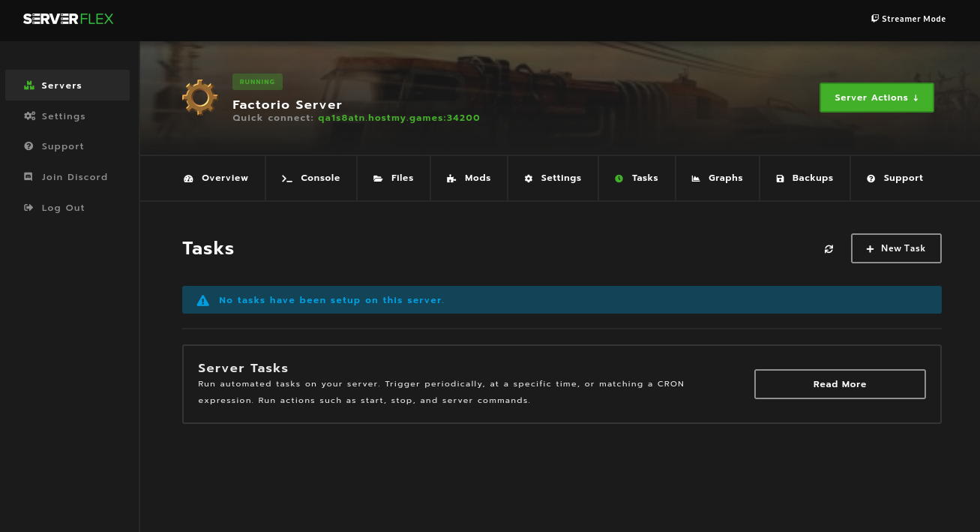Click the RUNNING status badge
The height and width of the screenshot is (532, 980).
coord(257,82)
